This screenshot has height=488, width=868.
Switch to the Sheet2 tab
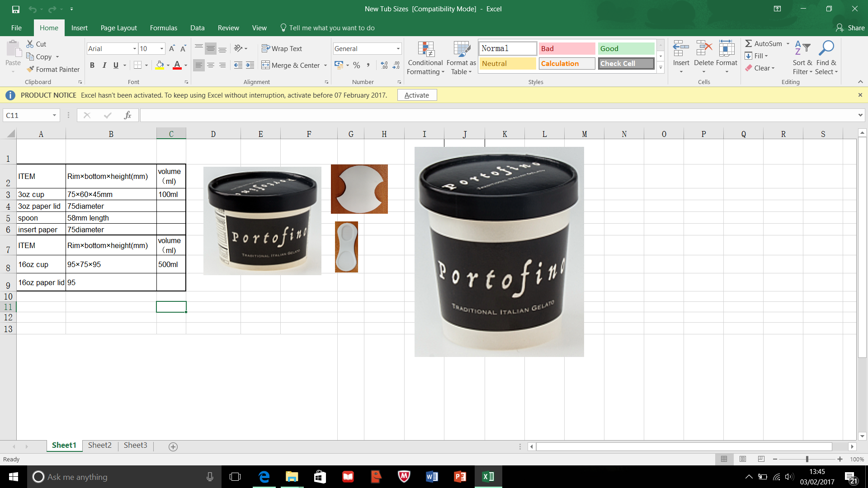(x=99, y=445)
